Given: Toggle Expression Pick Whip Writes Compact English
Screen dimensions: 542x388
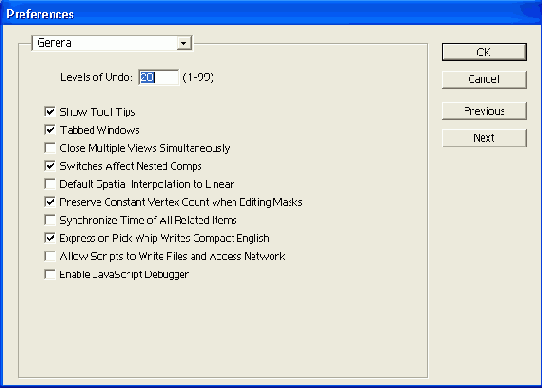Looking at the screenshot, I should 50,238.
